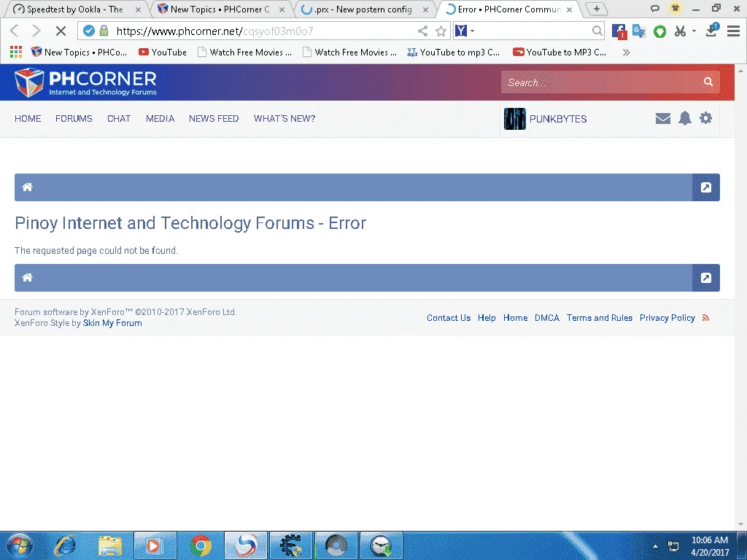Stop page loading with the X button
This screenshot has width=747, height=560.
[x=61, y=31]
